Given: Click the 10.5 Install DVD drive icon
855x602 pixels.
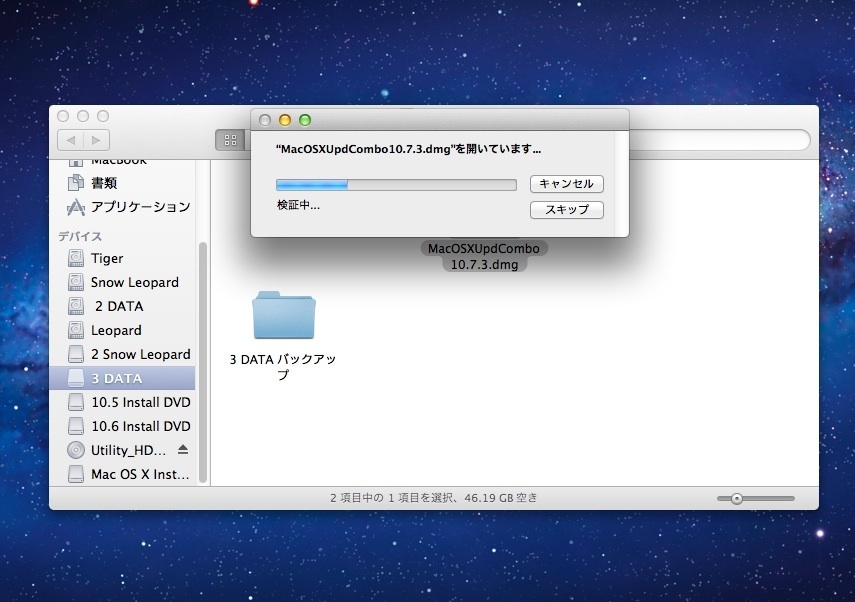Looking at the screenshot, I should (76, 402).
